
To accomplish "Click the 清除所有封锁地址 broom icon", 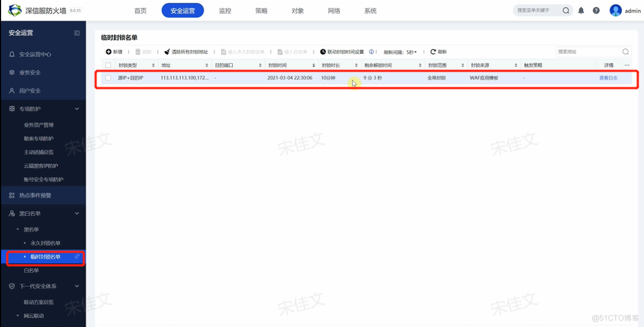I will 167,52.
